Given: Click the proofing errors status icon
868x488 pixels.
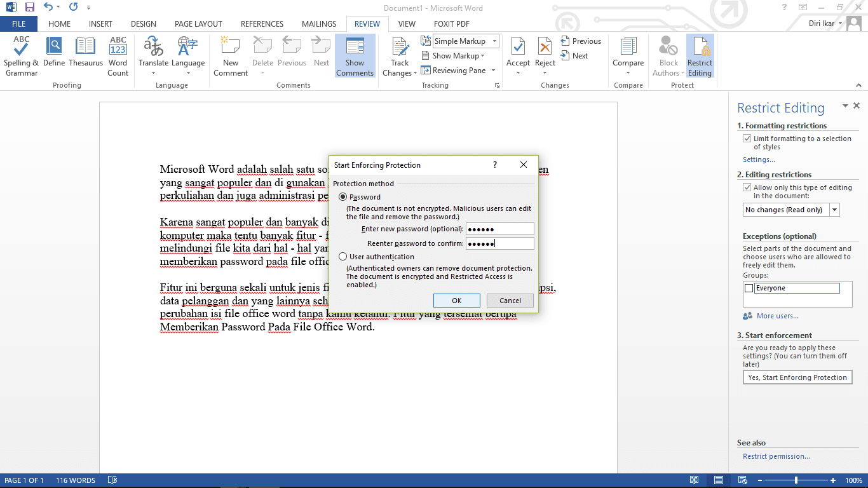Looking at the screenshot, I should 112,480.
